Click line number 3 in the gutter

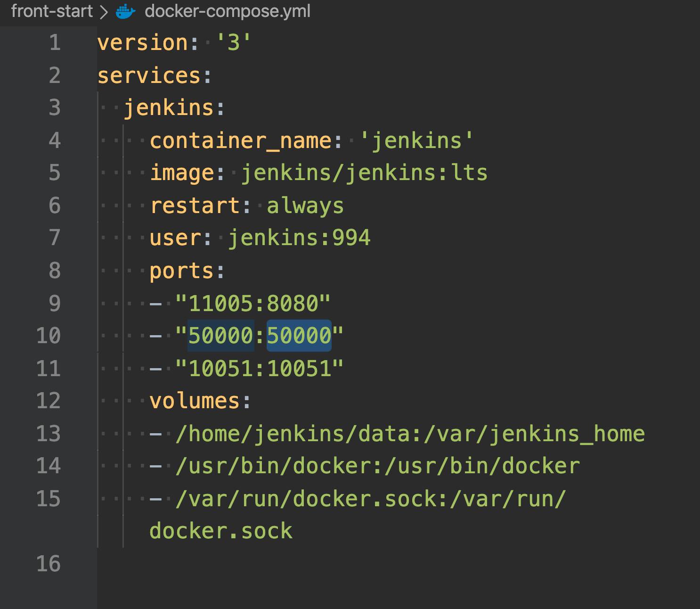[x=55, y=107]
